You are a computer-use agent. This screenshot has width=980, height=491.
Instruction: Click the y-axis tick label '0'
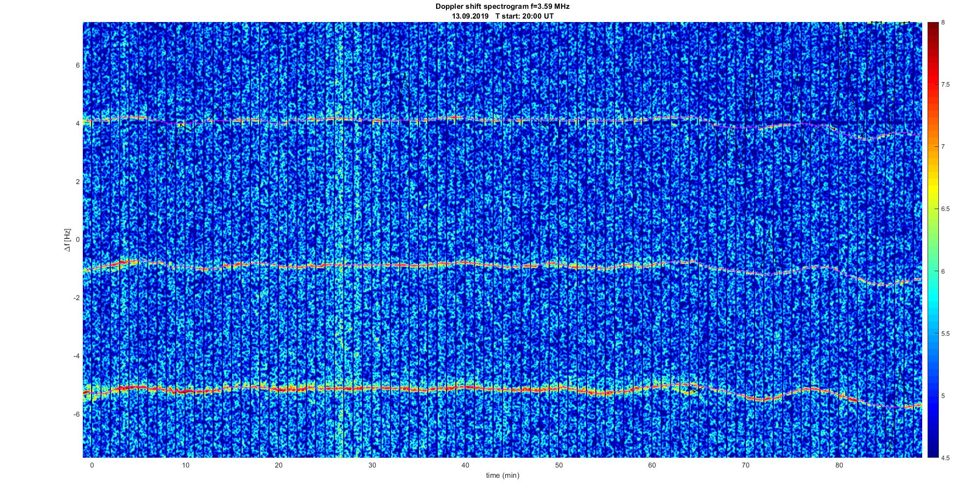77,240
